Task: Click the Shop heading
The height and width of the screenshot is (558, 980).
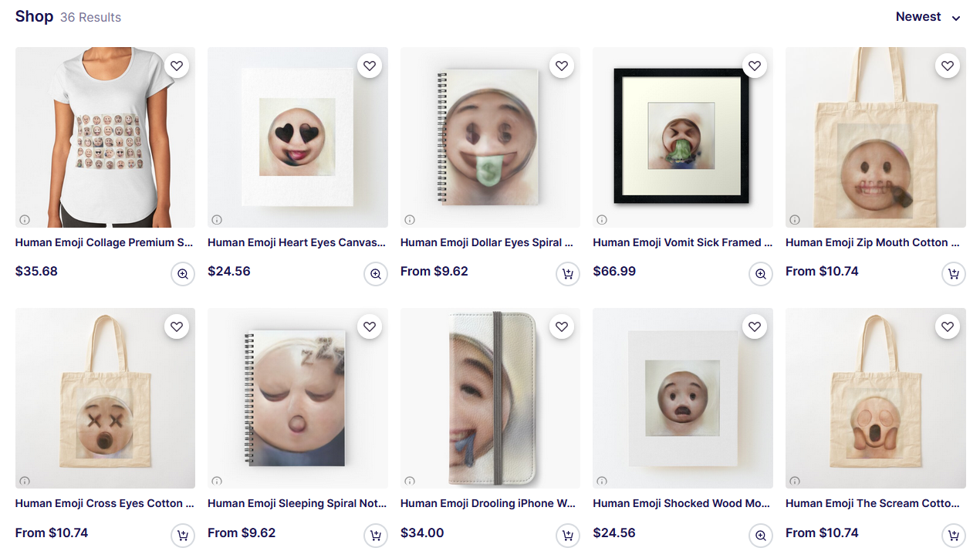Action: (34, 16)
